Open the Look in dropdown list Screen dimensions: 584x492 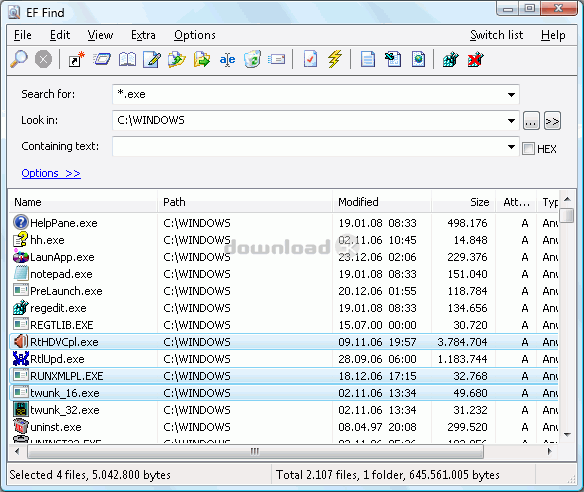point(511,121)
